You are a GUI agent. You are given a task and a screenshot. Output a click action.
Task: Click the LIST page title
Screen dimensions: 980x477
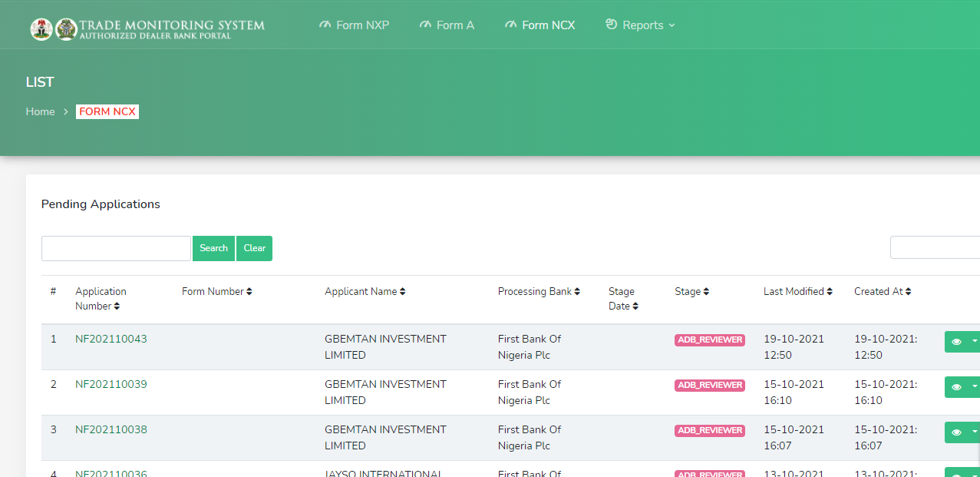[x=40, y=82]
